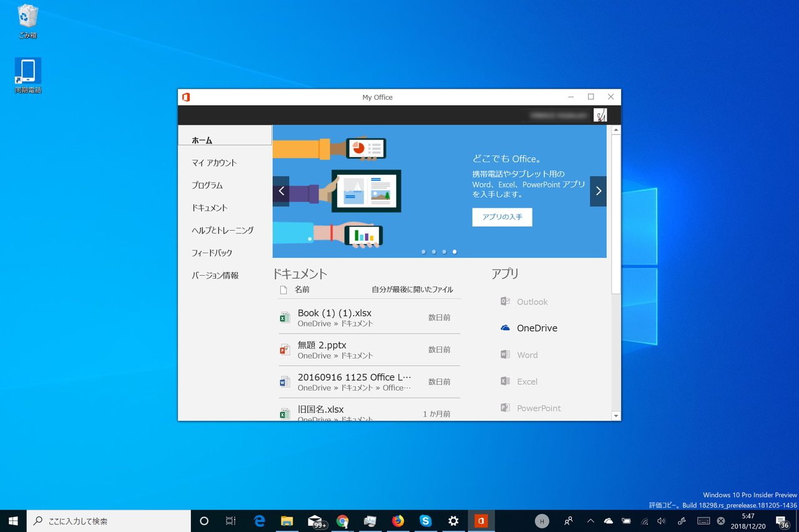Click the どこでも Office。 banner headline

click(507, 159)
